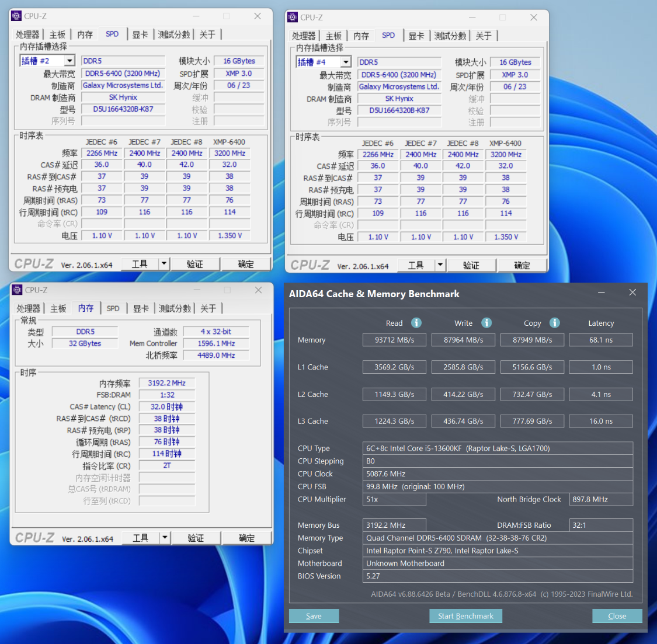Click the Read info icon in AIDA64
The image size is (657, 644).
coord(416,323)
